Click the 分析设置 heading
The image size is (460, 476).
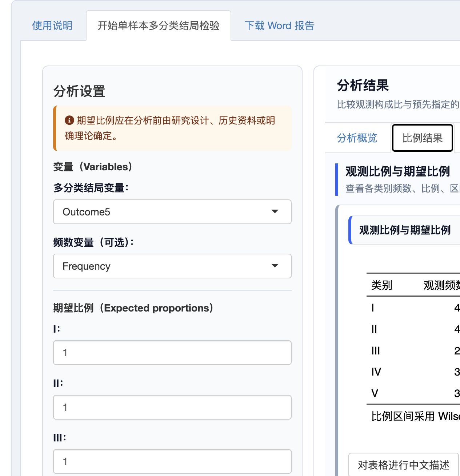(x=79, y=91)
